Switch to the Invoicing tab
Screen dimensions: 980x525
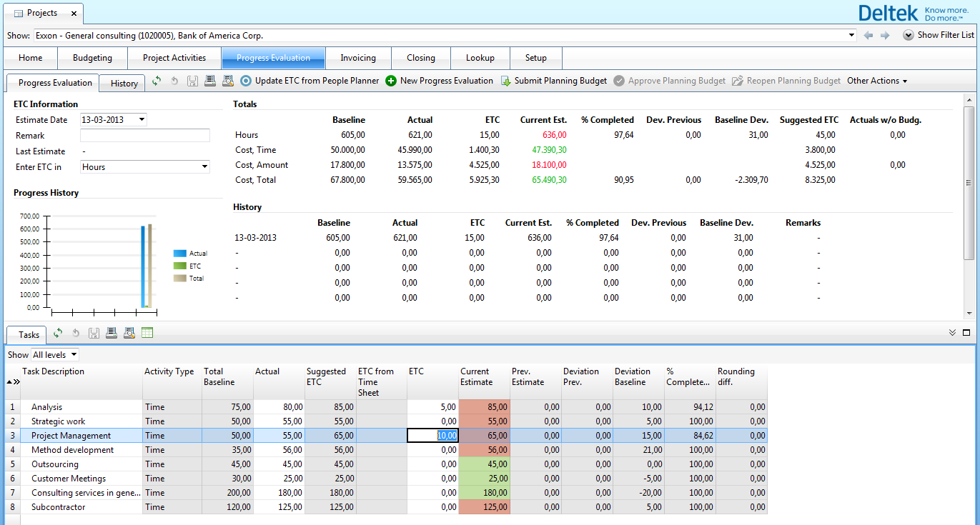[357, 58]
